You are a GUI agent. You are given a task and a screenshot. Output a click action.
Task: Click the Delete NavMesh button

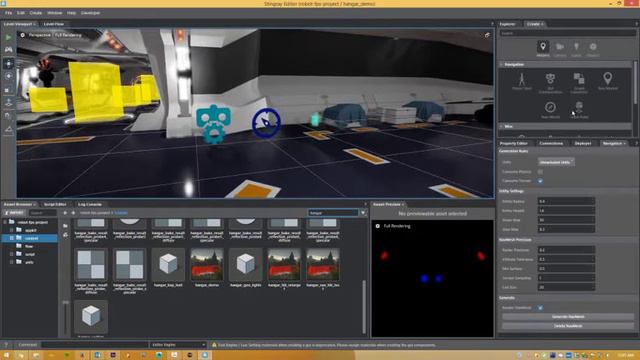(x=568, y=326)
